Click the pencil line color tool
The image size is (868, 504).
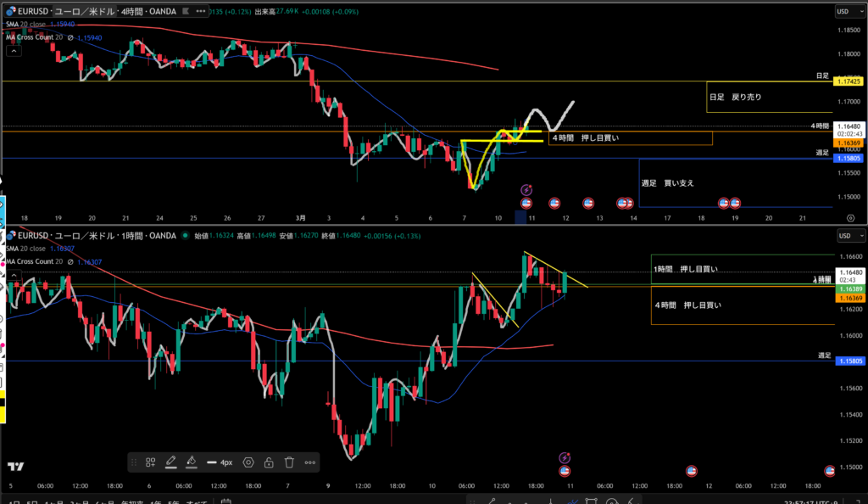point(170,462)
